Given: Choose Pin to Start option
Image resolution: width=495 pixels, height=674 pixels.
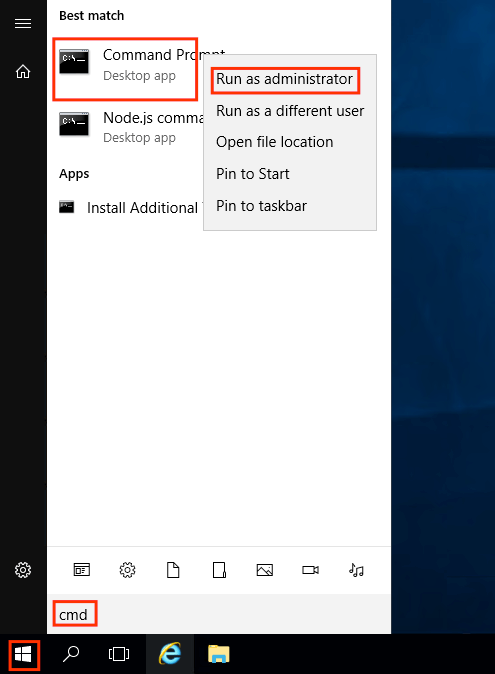Looking at the screenshot, I should [x=253, y=174].
